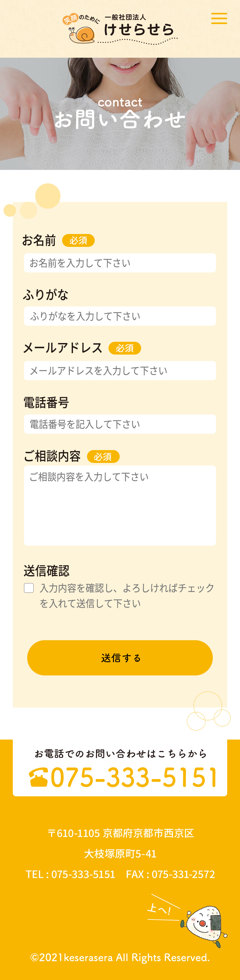The image size is (240, 980).
Task: Click the 電話番号 phone input field
Action: tap(120, 424)
